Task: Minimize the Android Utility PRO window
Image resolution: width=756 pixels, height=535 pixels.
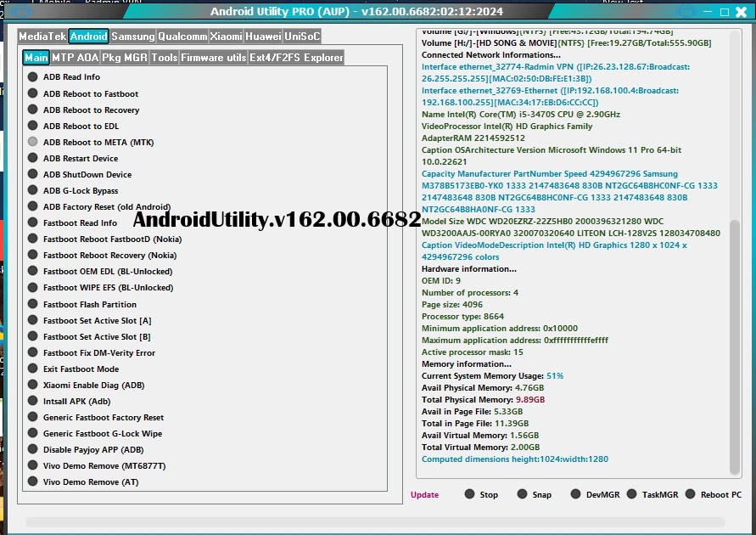Action: (708, 12)
